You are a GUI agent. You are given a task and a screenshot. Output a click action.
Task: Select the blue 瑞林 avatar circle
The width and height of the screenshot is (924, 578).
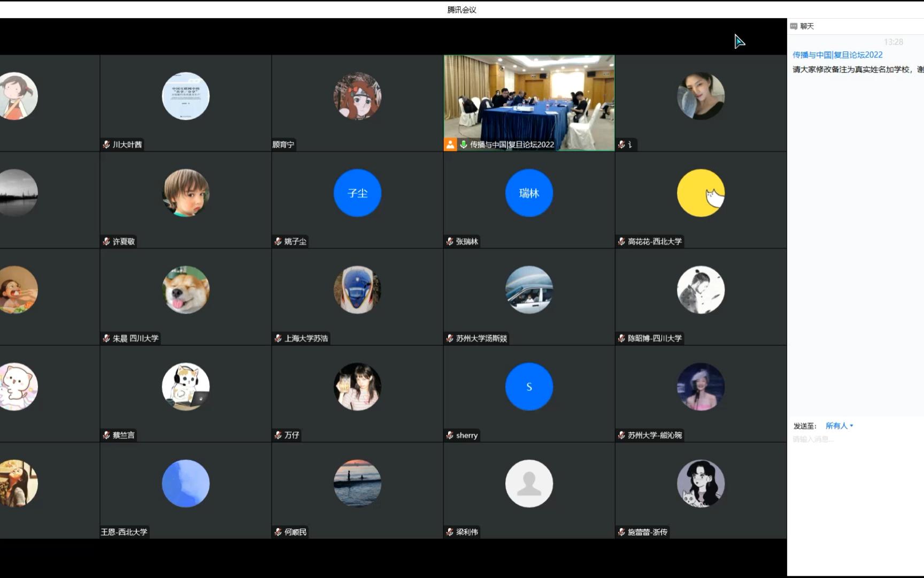pos(529,193)
